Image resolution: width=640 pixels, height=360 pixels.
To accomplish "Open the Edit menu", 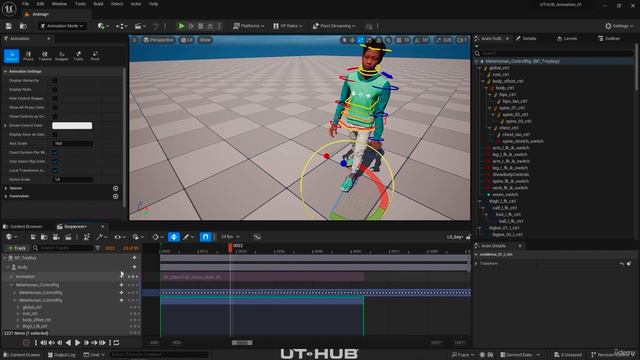I will pos(40,4).
